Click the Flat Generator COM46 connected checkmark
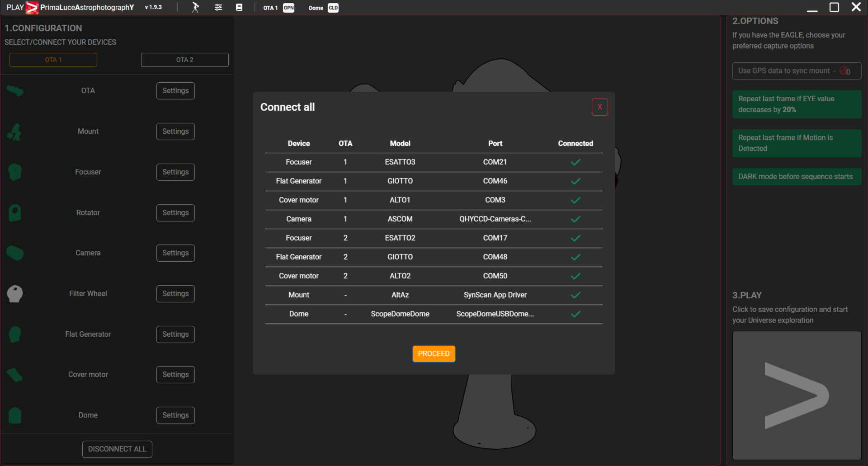 pos(576,181)
